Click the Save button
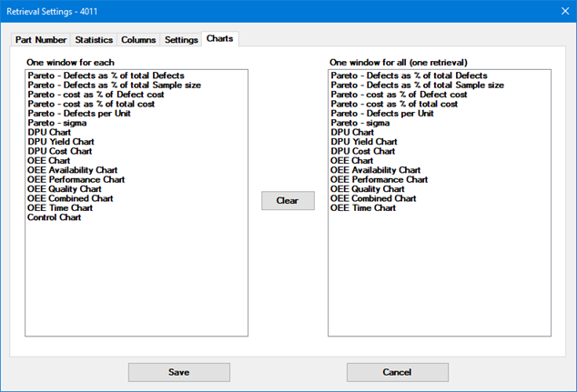577x392 pixels. coord(178,372)
